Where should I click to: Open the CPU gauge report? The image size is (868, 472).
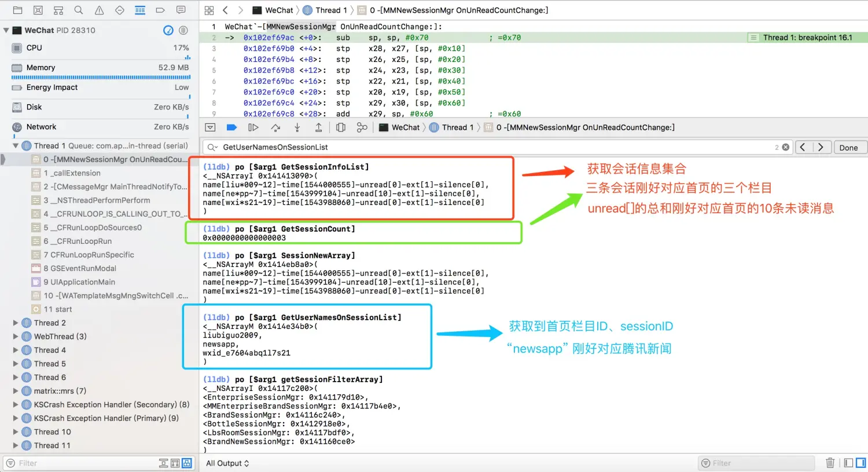100,50
